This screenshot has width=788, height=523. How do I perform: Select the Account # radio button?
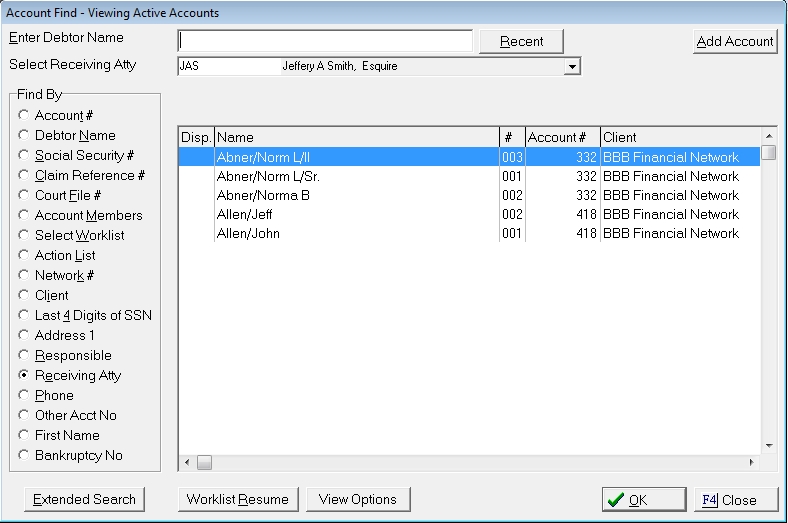coord(24,116)
